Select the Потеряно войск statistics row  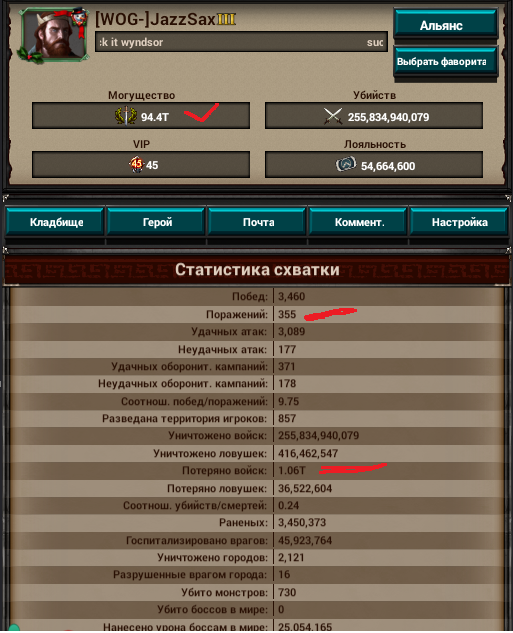click(x=257, y=471)
